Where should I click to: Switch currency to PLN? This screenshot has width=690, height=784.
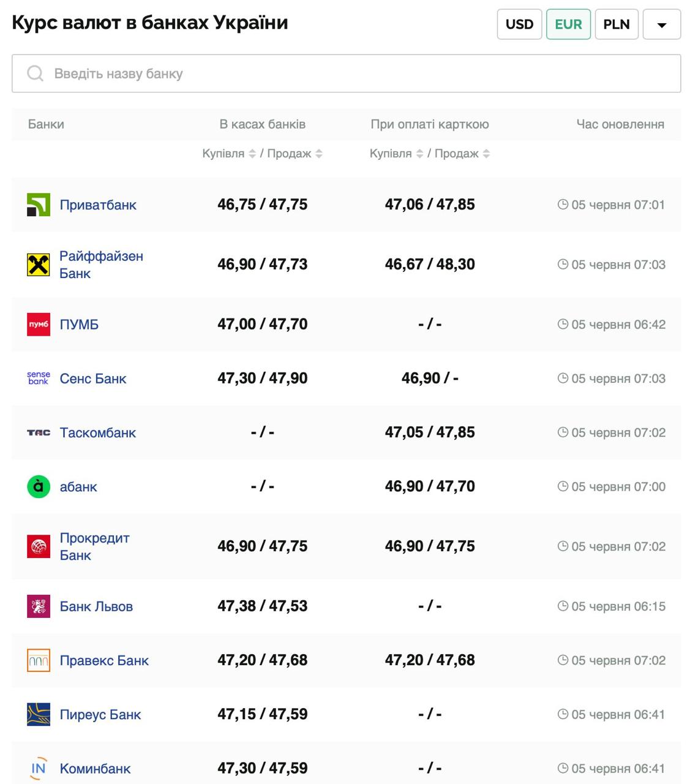click(x=616, y=24)
